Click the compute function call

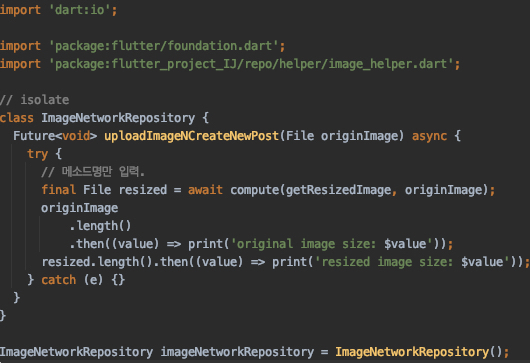[255, 190]
